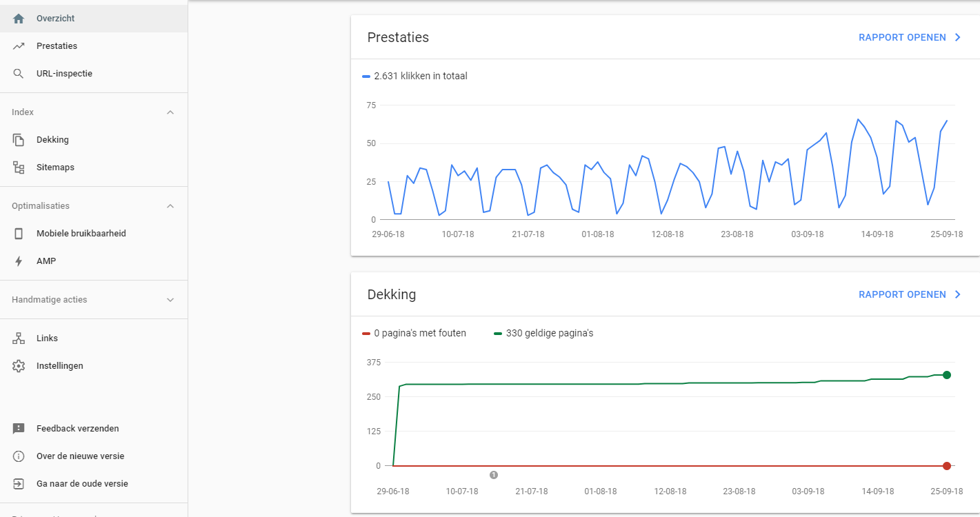This screenshot has width=980, height=517.
Task: Open the Links network icon
Action: (19, 338)
